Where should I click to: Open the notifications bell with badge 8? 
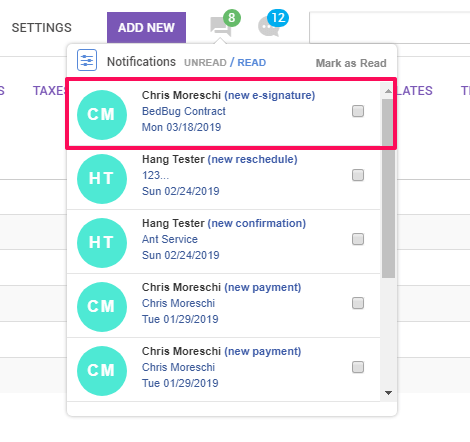pos(221,26)
